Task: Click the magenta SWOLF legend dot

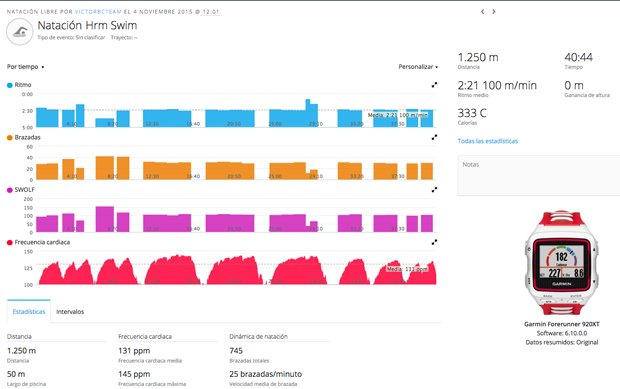Action: click(x=10, y=190)
